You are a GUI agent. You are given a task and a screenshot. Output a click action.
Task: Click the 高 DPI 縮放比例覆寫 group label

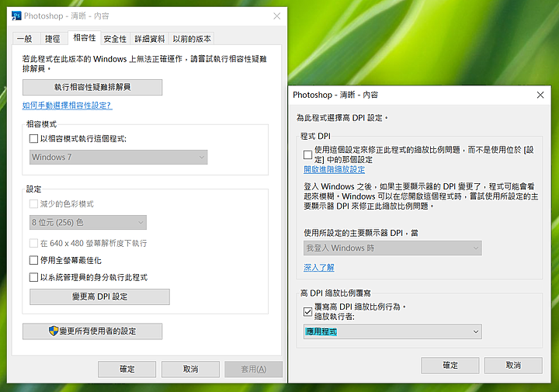click(335, 293)
